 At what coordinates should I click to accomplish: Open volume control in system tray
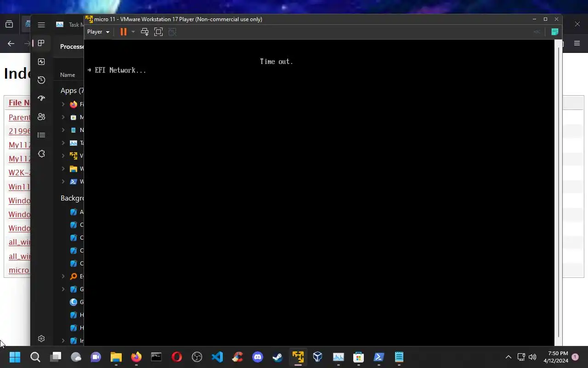pyautogui.click(x=532, y=357)
